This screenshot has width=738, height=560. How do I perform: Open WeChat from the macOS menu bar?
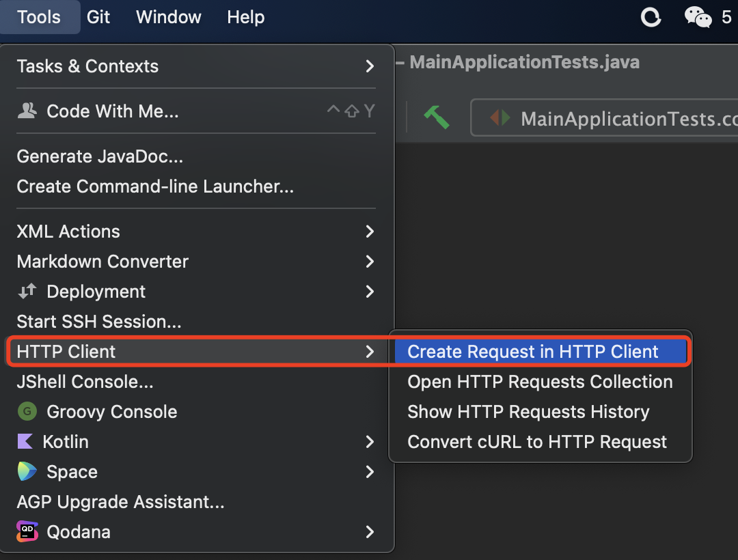click(698, 17)
